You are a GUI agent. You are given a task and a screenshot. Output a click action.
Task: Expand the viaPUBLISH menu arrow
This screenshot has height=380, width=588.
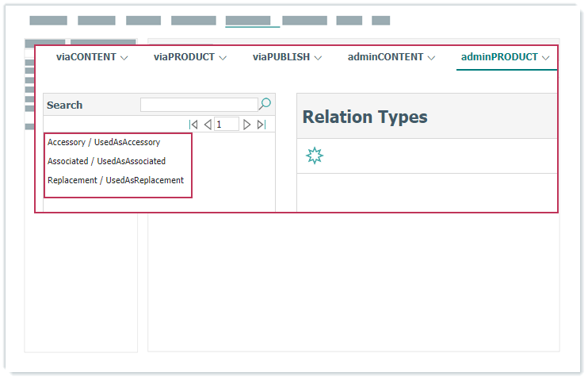[317, 58]
